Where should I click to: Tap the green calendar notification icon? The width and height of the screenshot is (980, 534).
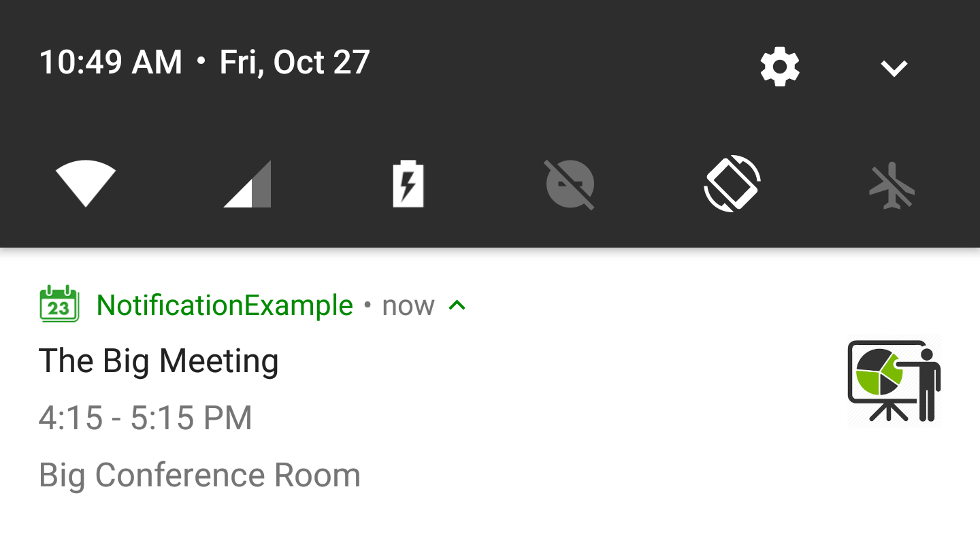click(60, 304)
